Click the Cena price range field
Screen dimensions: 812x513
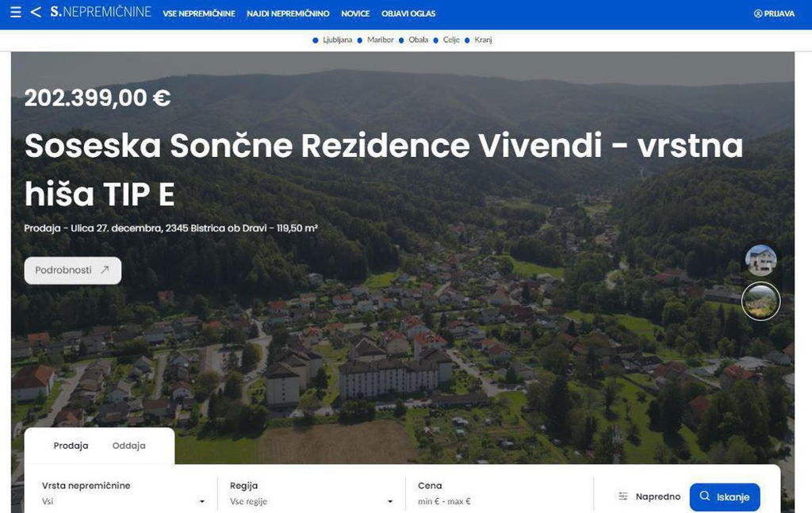click(x=500, y=493)
